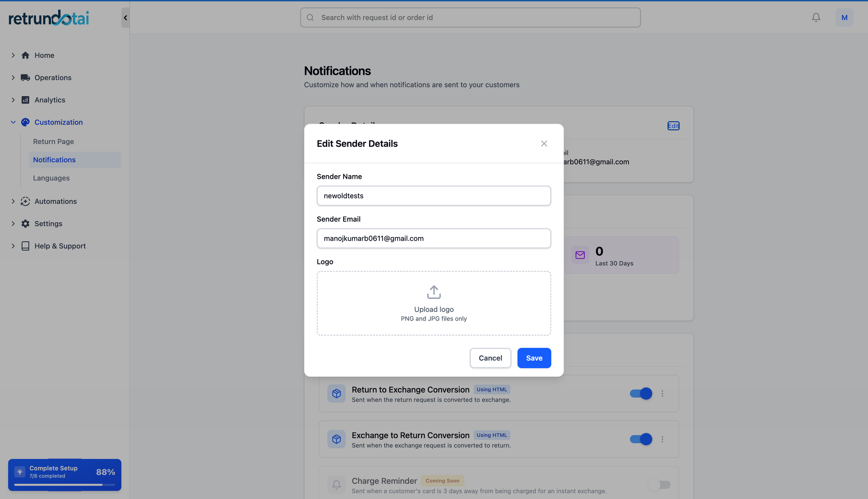Open the user avatar M menu
The width and height of the screenshot is (868, 499).
844,18
